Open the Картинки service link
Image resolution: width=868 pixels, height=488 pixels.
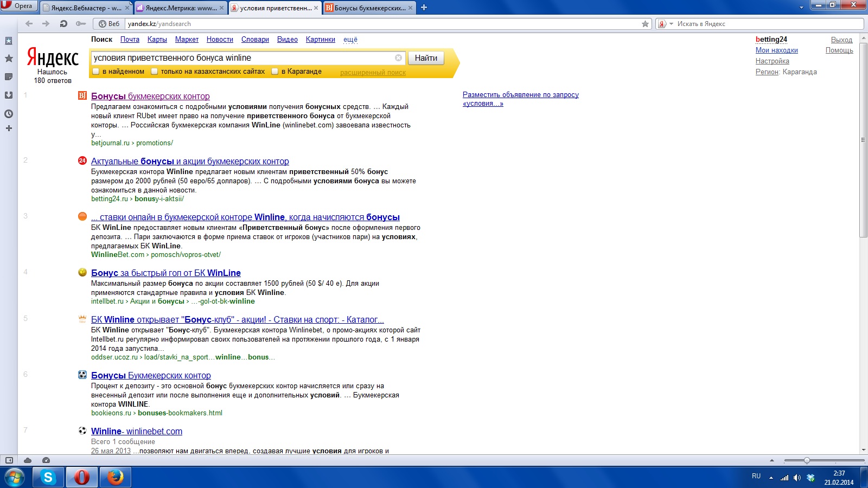click(x=321, y=40)
